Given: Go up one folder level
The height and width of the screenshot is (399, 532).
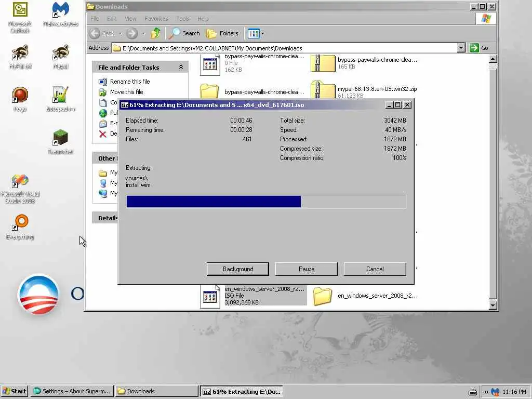Looking at the screenshot, I should 156,33.
